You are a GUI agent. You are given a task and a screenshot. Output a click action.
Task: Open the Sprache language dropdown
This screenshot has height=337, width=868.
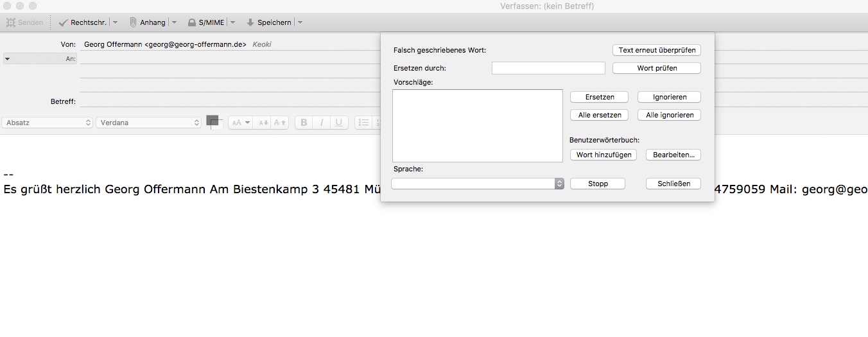coord(478,184)
